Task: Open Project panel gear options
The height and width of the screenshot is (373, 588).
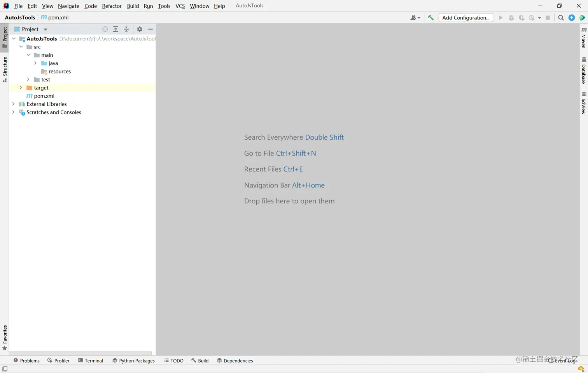Action: (140, 29)
